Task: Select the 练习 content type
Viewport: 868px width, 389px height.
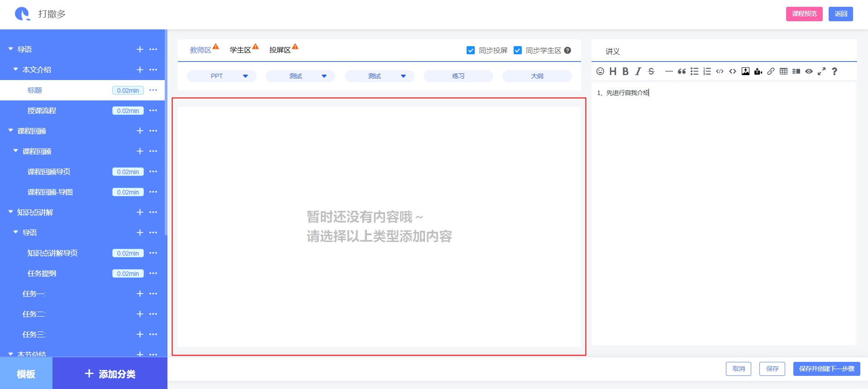Action: pos(458,76)
